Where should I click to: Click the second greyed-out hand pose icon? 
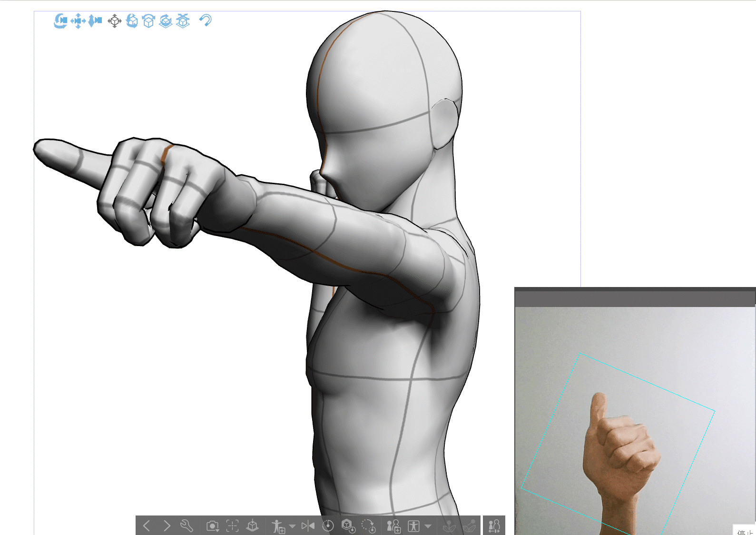click(469, 526)
